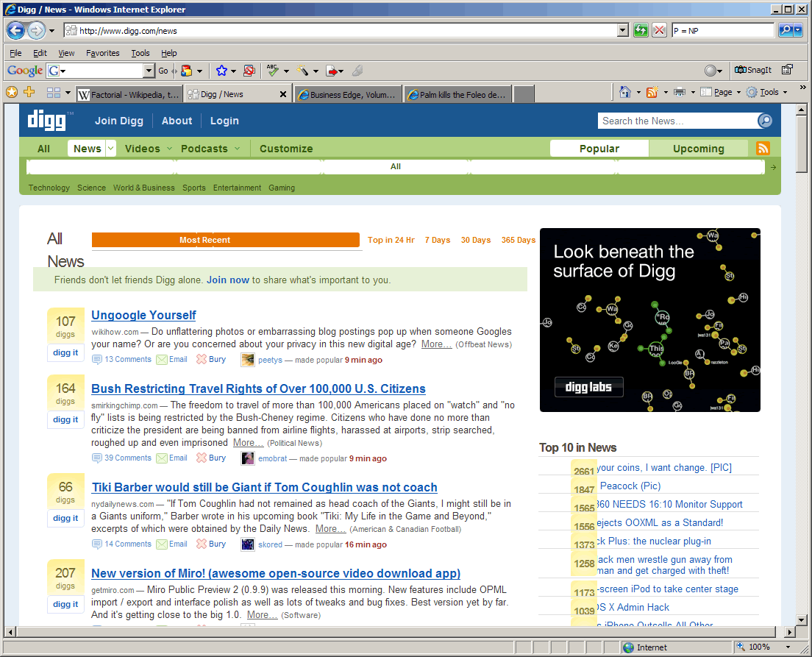
Task: Click the new blank tab button
Action: pos(524,94)
